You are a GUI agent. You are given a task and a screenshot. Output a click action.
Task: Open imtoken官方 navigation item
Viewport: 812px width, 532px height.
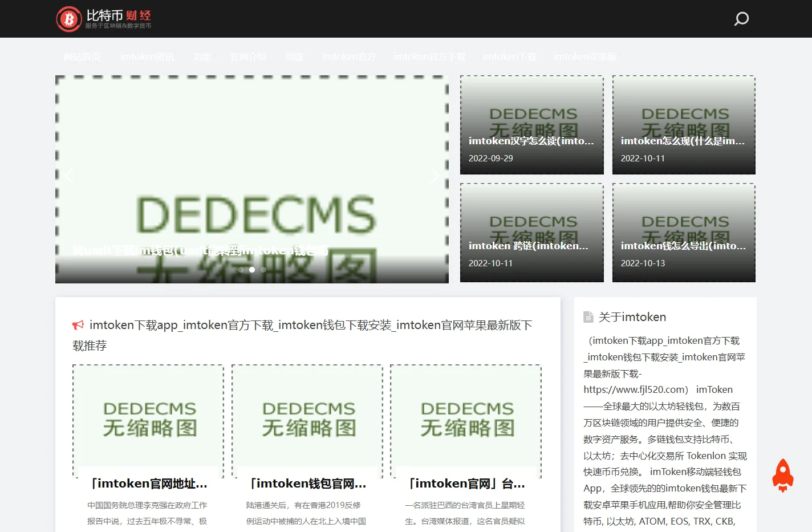click(349, 57)
